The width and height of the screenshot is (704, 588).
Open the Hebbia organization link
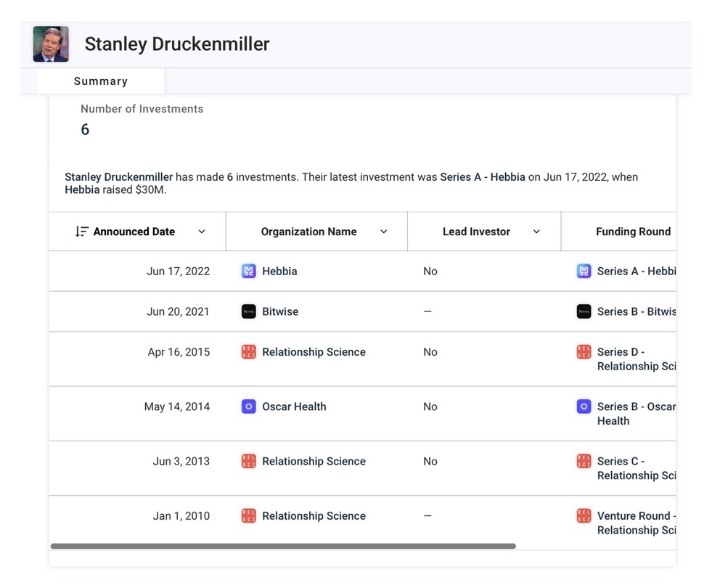(279, 271)
